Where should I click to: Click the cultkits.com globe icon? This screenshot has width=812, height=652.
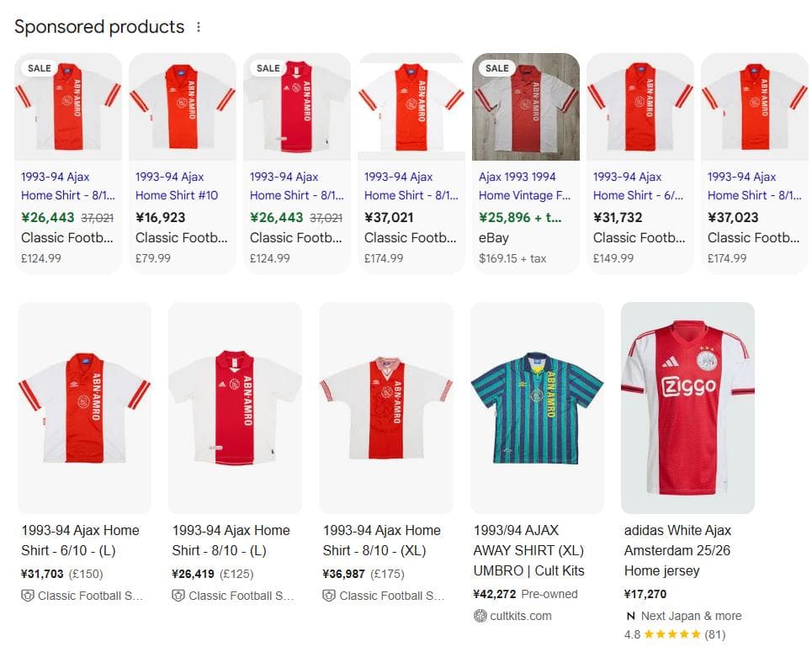click(x=480, y=616)
